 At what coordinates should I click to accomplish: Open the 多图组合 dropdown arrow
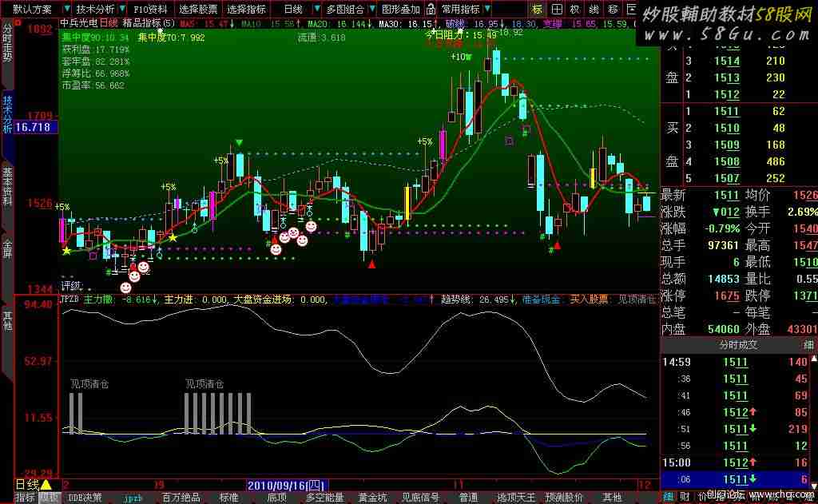372,9
